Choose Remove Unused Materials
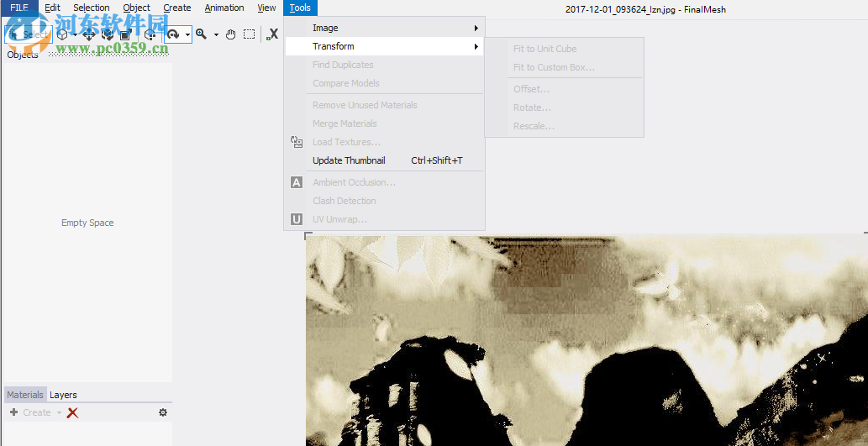 (x=384, y=105)
